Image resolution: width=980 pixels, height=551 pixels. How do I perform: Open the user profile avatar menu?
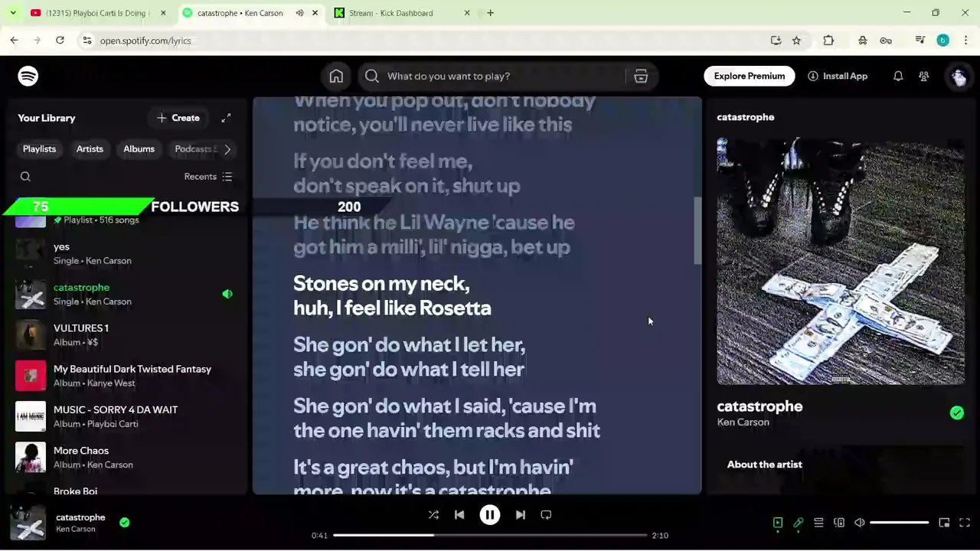(x=959, y=76)
